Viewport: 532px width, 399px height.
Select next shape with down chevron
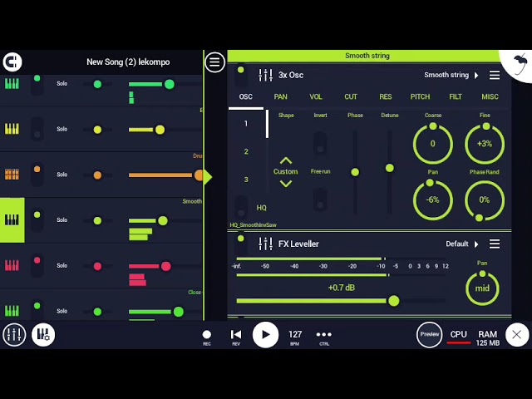pos(286,184)
